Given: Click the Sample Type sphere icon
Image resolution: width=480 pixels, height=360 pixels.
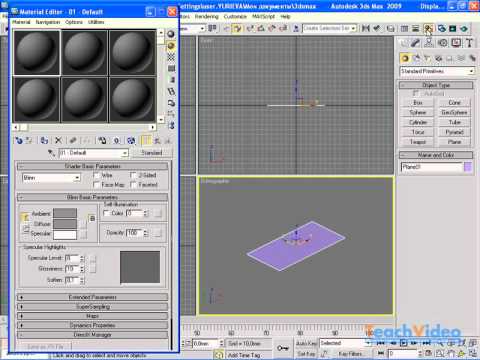Looking at the screenshot, I should pyautogui.click(x=171, y=34).
